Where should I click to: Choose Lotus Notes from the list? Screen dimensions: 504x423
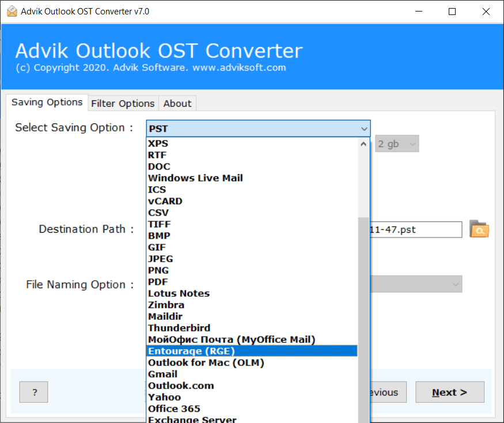coord(252,294)
